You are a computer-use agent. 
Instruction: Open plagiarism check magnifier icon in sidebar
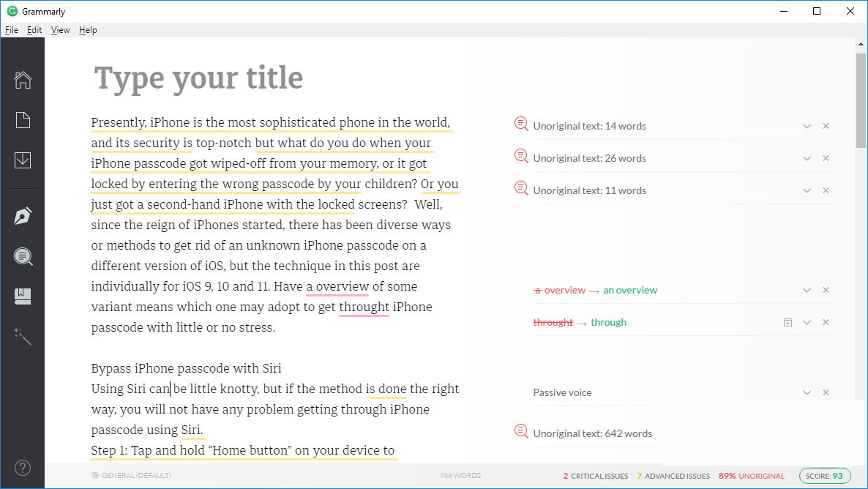tap(23, 256)
